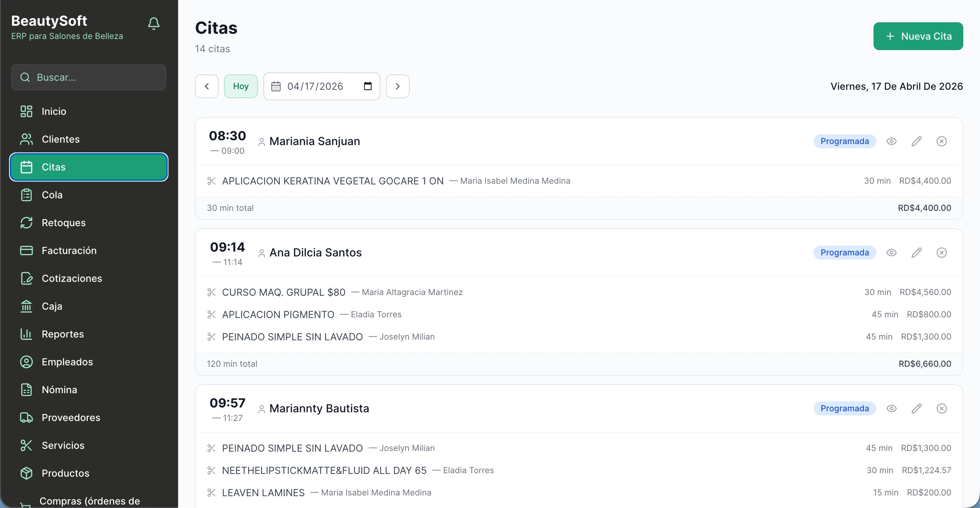Edit Ana Dilcia Santos's appointment with the pencil

coord(917,252)
